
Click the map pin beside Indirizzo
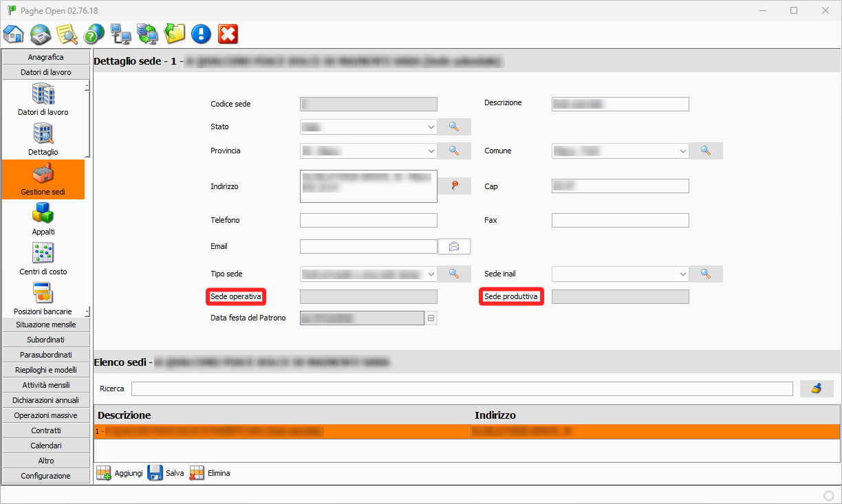(x=454, y=186)
